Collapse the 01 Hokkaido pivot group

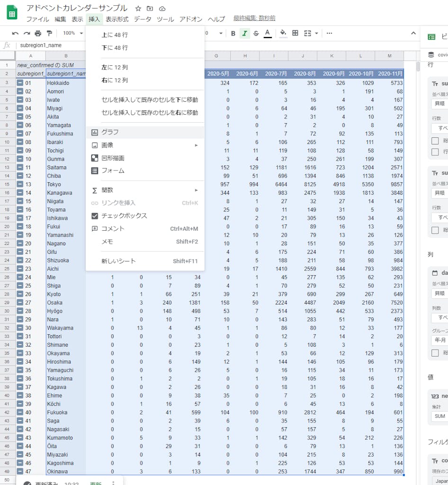20,83
